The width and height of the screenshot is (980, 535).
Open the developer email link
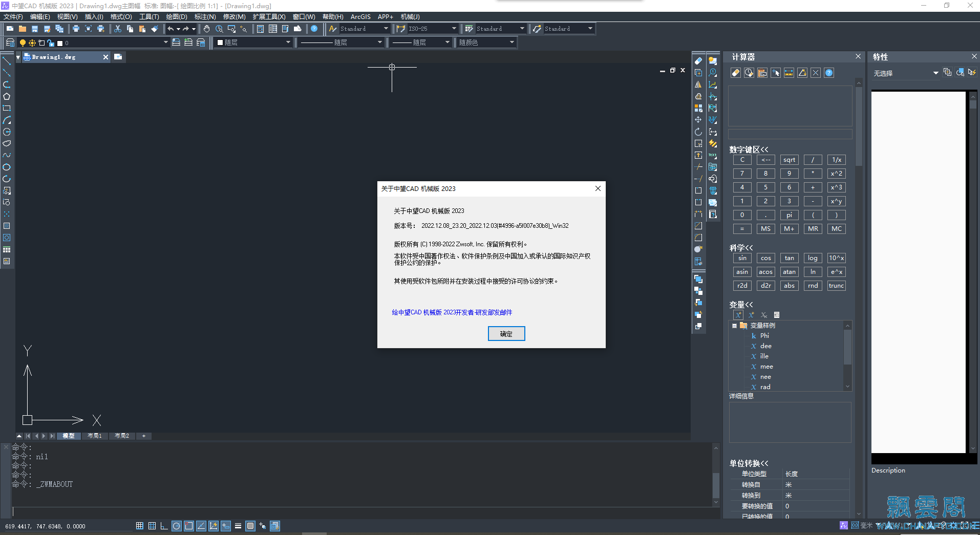click(x=452, y=312)
